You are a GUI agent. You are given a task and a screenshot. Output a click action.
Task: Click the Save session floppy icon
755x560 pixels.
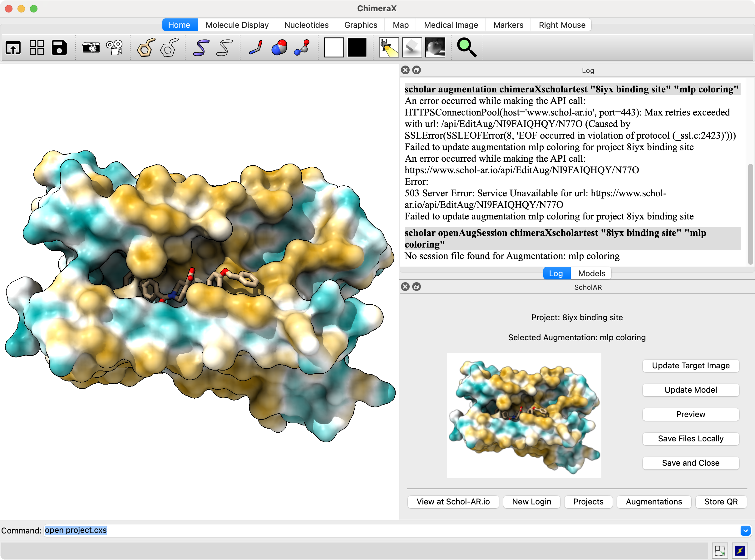(59, 47)
